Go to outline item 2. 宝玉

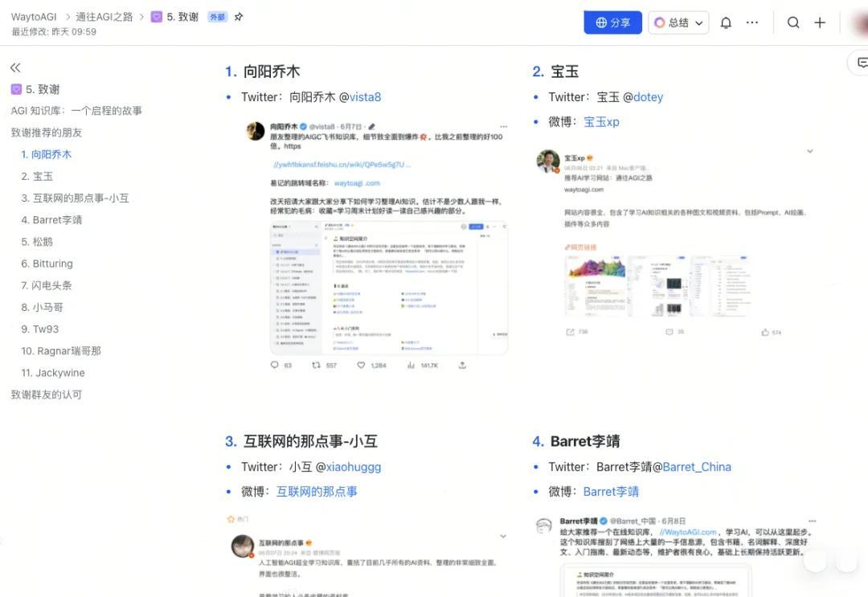coord(37,177)
